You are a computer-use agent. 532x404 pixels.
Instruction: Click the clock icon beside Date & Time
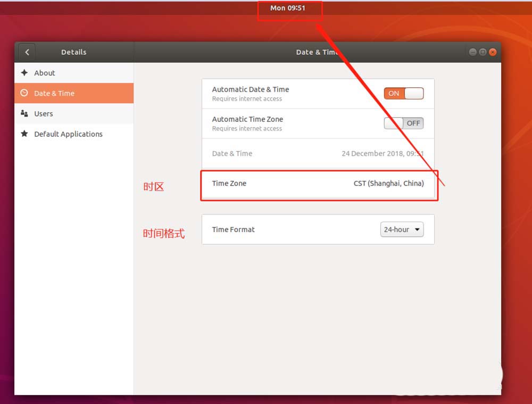25,93
